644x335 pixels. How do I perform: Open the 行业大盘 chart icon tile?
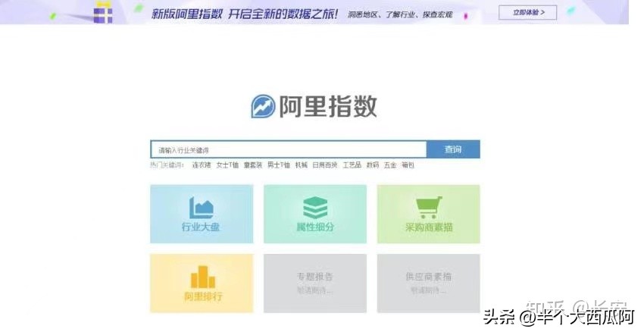pyautogui.click(x=202, y=214)
